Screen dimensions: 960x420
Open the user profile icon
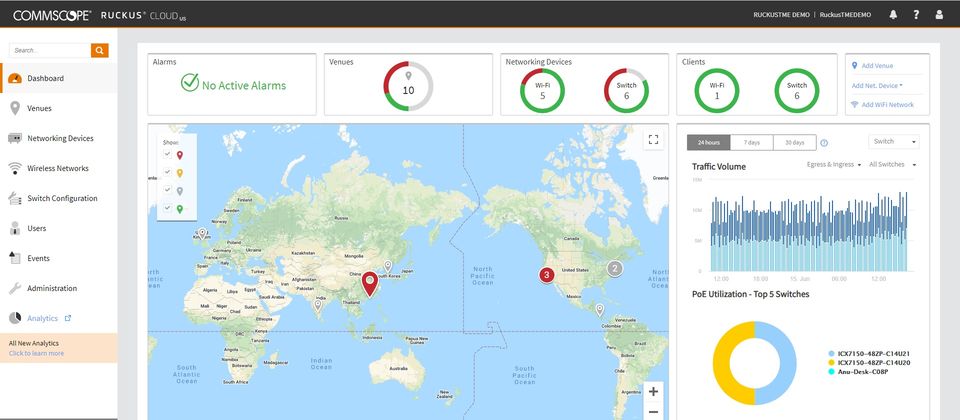(x=938, y=15)
